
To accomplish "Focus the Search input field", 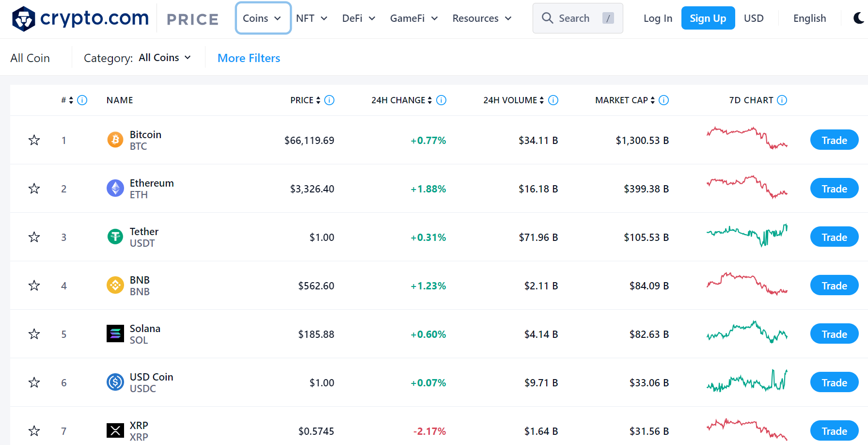I will (x=578, y=18).
